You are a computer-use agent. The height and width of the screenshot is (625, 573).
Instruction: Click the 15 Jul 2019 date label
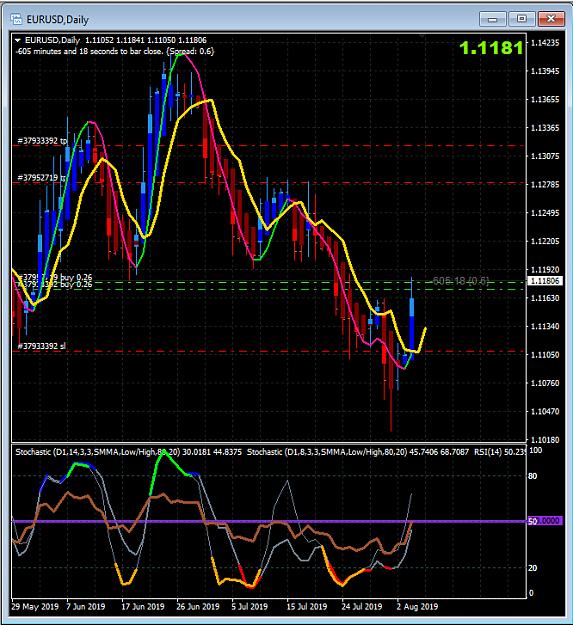click(x=306, y=607)
